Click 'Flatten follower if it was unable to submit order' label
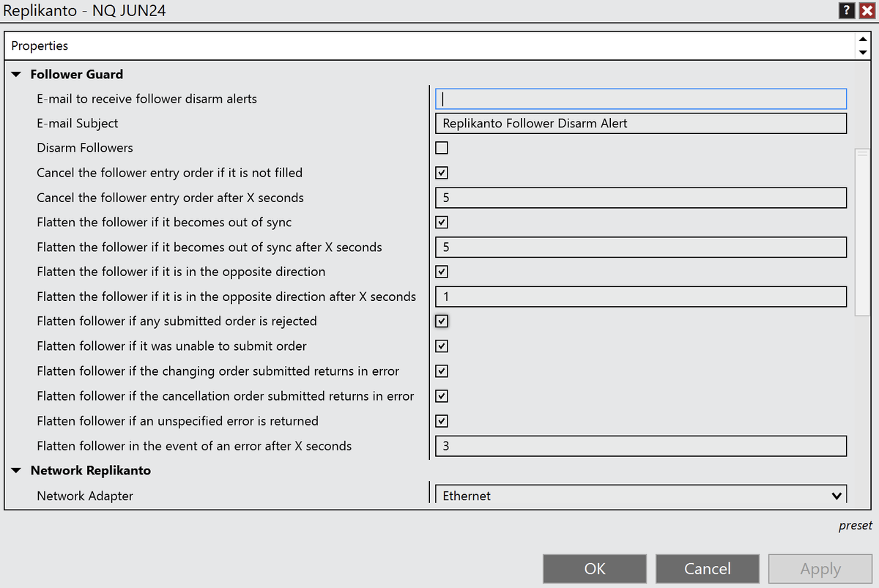Image resolution: width=879 pixels, height=588 pixels. tap(172, 346)
